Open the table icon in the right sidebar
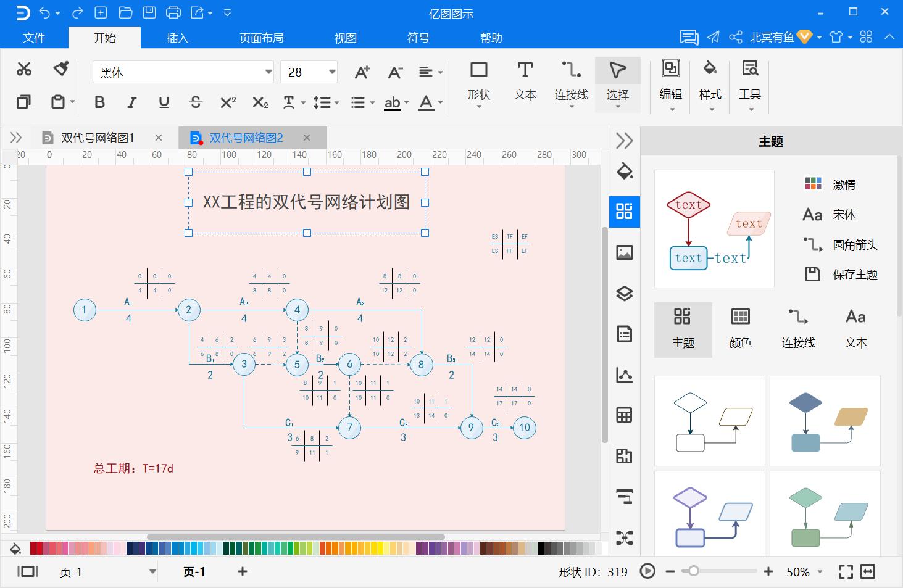The image size is (903, 588). [x=624, y=415]
